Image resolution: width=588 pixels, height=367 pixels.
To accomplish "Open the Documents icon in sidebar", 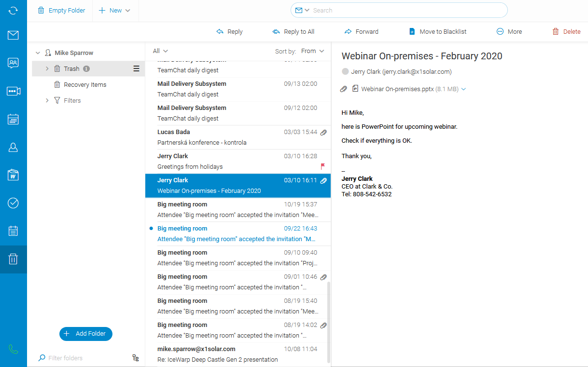I will pos(13,175).
